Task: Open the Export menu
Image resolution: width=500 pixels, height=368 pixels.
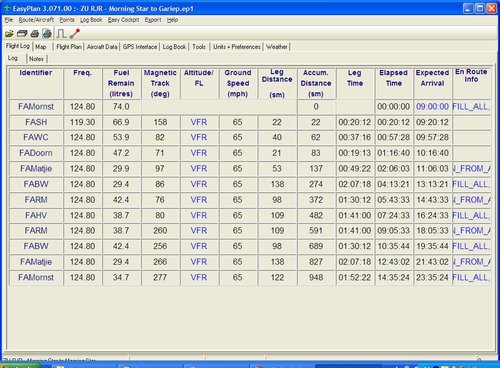Action: click(x=153, y=20)
